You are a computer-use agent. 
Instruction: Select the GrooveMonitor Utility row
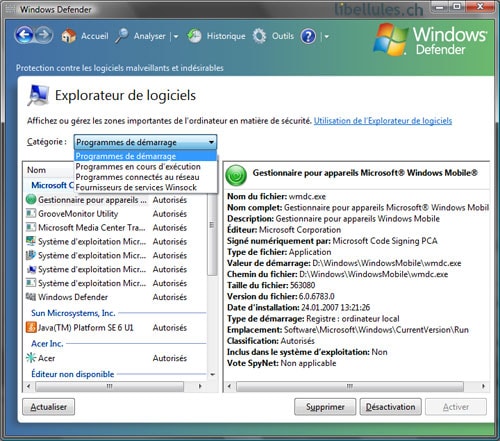tap(115, 214)
